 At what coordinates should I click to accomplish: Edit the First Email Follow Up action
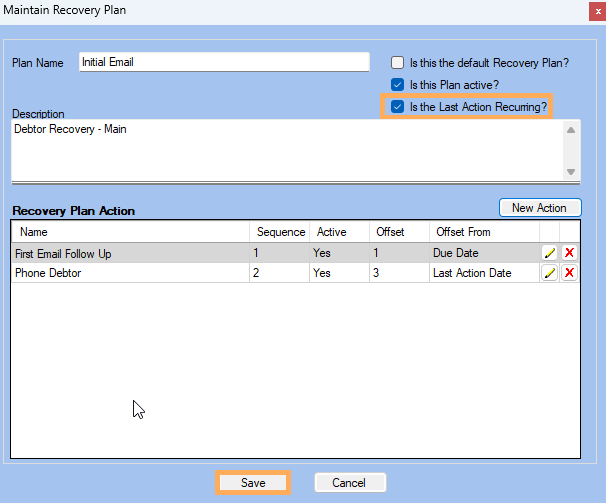pyautogui.click(x=549, y=253)
